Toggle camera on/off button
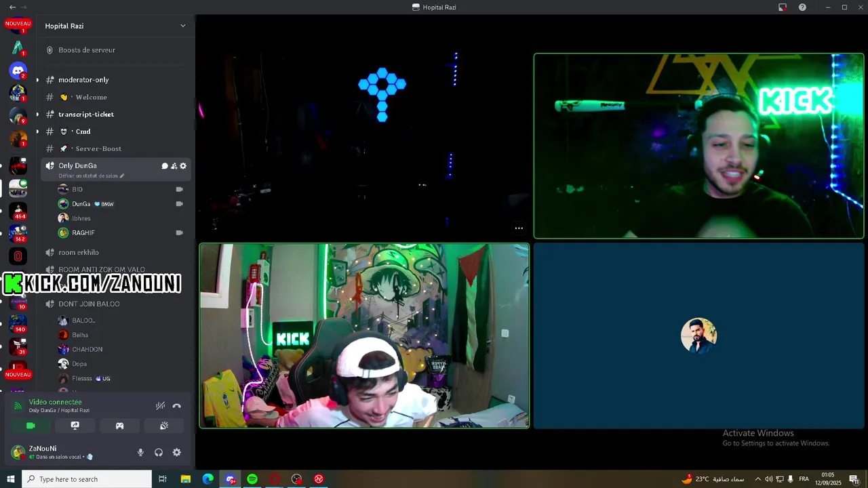Image resolution: width=868 pixels, height=488 pixels. [x=31, y=426]
